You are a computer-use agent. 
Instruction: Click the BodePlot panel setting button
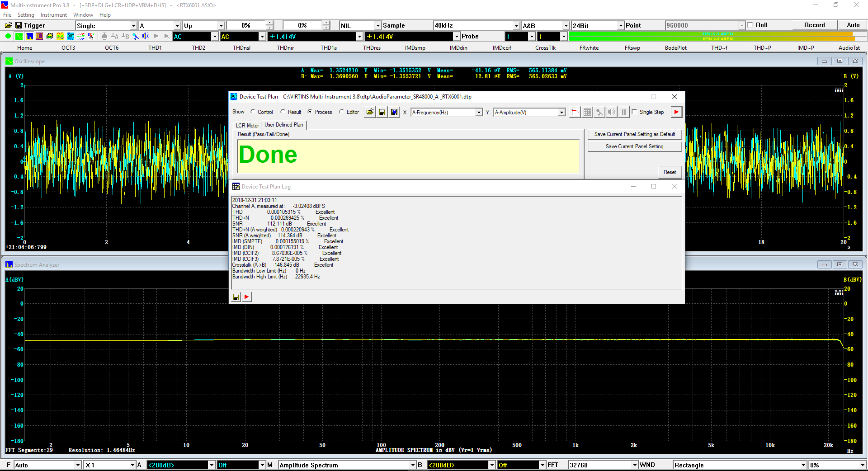point(675,47)
